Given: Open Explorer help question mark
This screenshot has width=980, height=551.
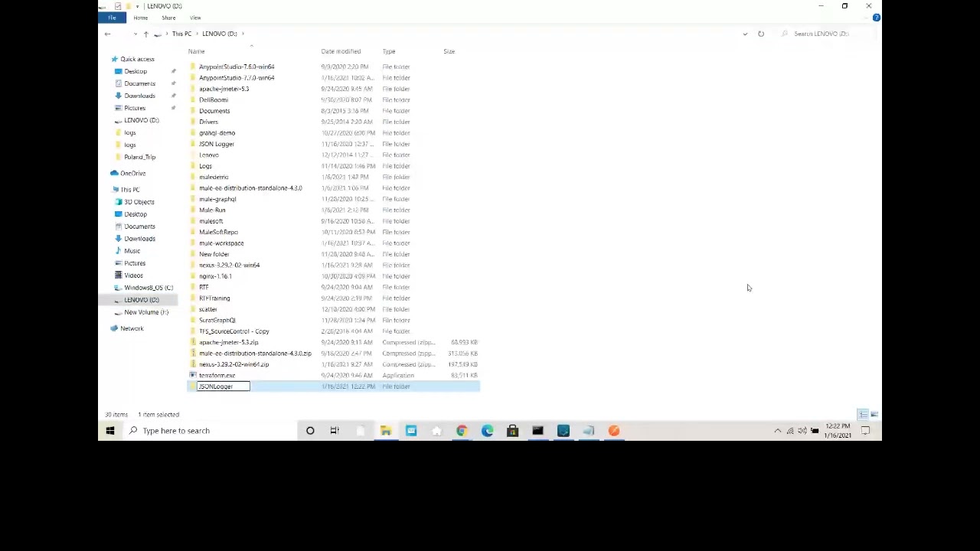Looking at the screenshot, I should pos(877,18).
